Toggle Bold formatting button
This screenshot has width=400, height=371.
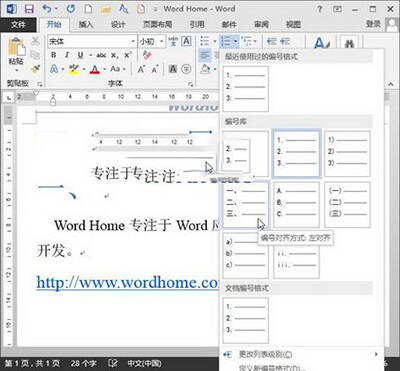[x=54, y=55]
